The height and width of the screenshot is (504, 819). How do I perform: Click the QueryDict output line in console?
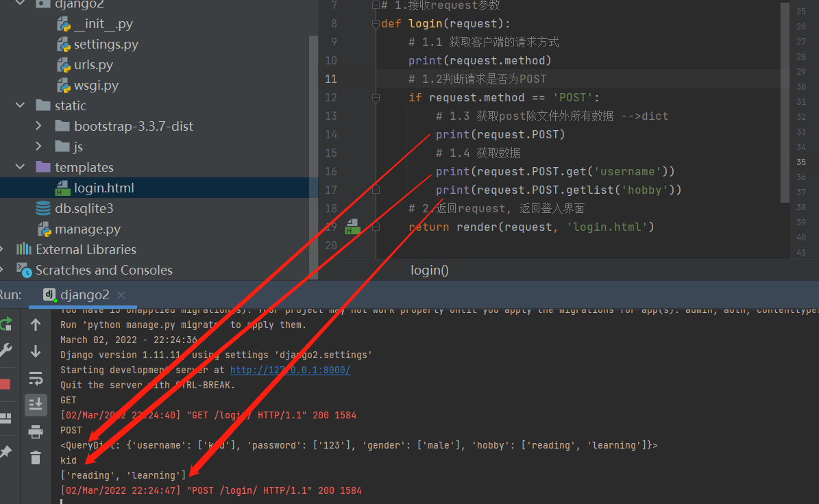pos(358,446)
